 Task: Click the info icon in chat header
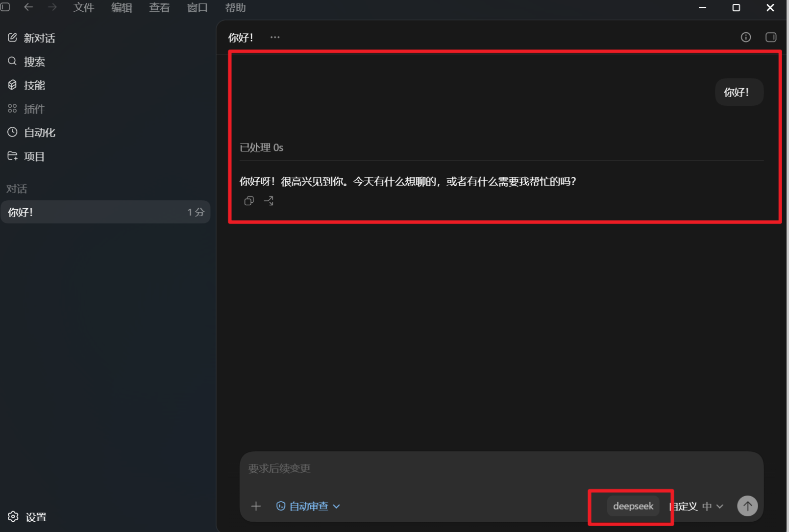point(746,37)
